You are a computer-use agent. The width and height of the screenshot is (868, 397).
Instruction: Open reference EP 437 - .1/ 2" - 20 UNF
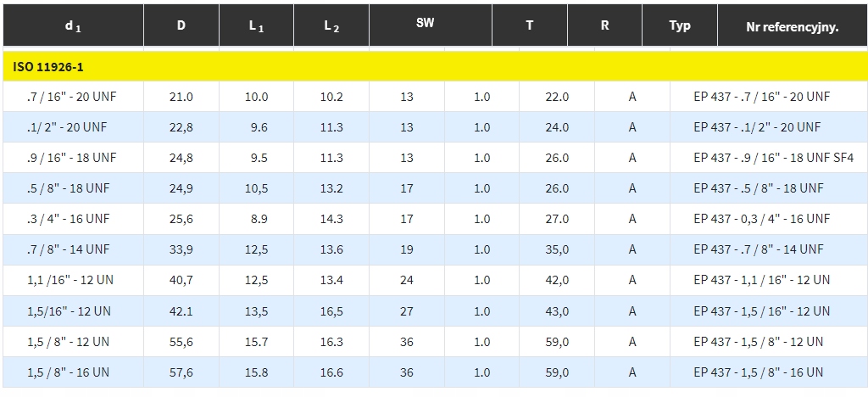(x=757, y=127)
